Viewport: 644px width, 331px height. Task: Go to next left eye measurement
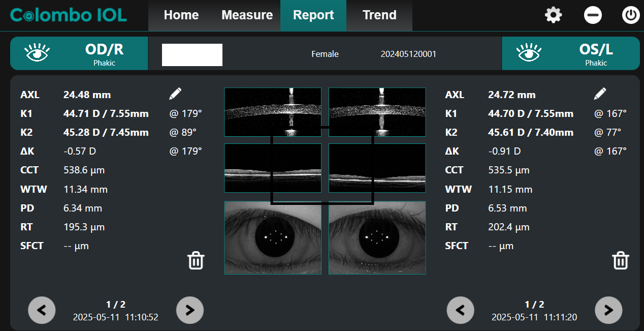(608, 310)
